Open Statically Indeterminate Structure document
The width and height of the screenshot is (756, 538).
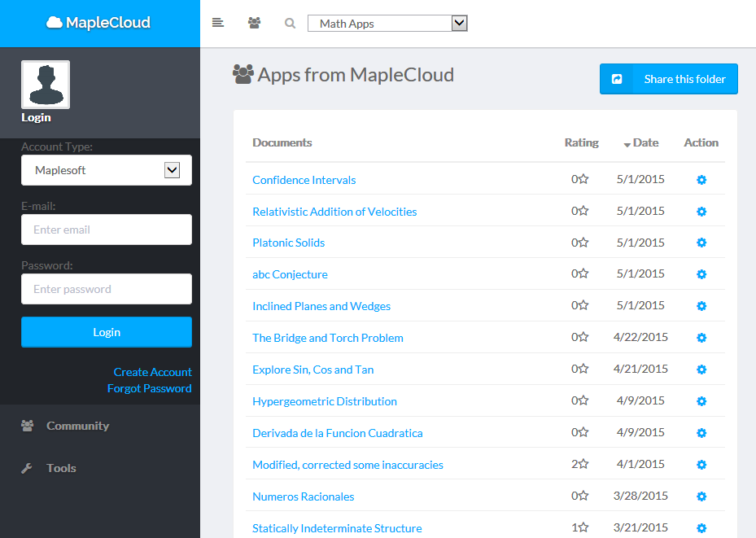click(337, 528)
